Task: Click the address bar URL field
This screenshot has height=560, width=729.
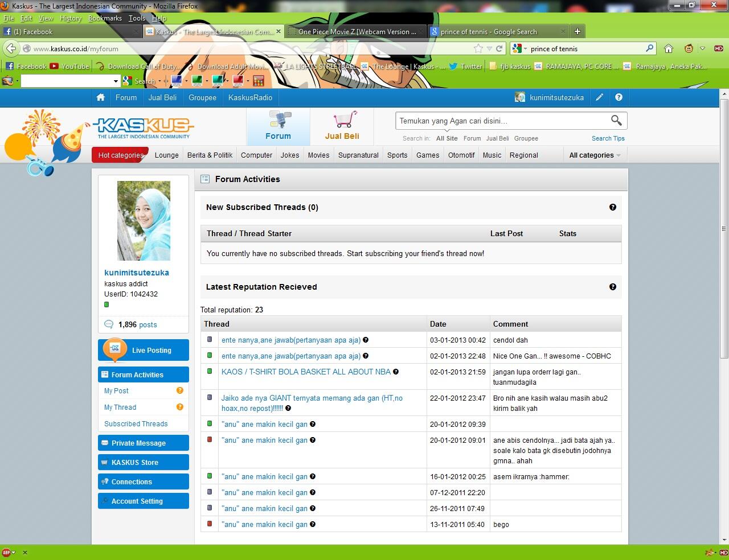Action: point(251,48)
